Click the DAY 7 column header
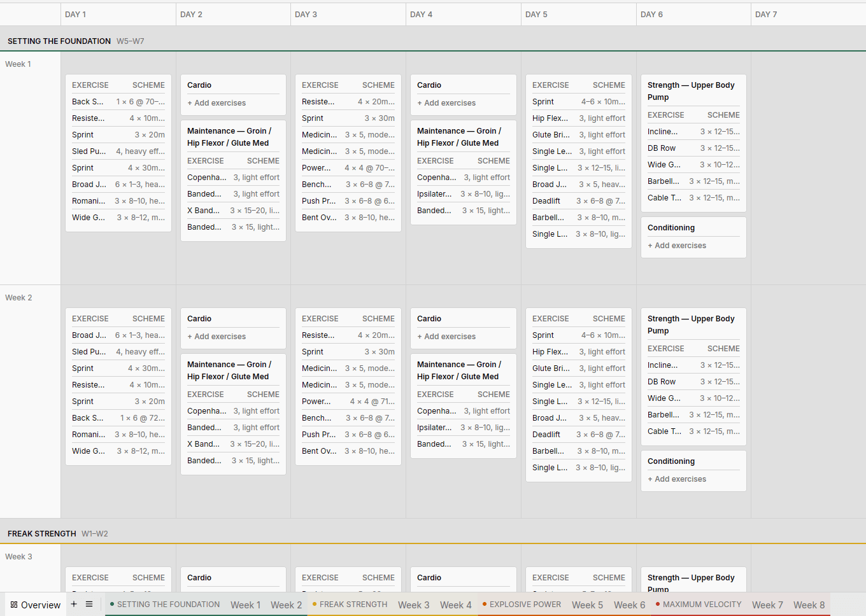The image size is (866, 616). point(809,14)
